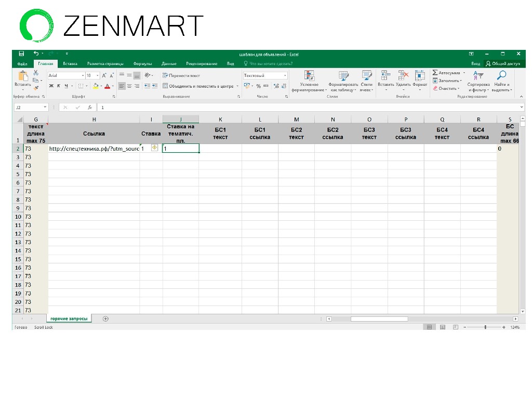The height and width of the screenshot is (399, 532).
Task: Increase the indent
Action: (x=155, y=86)
